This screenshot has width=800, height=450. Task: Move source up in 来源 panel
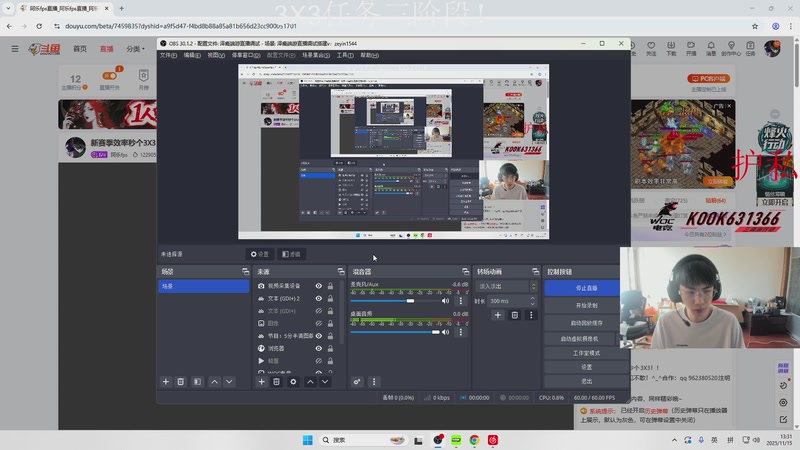pos(310,382)
